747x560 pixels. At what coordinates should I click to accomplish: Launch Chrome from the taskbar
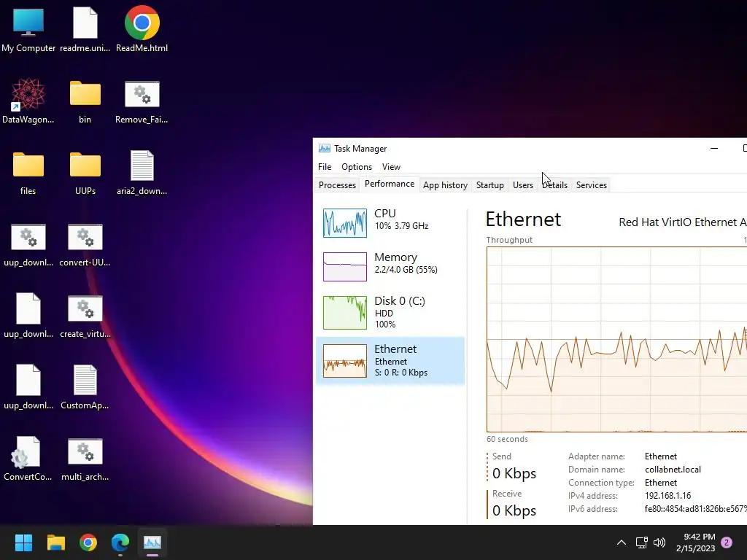coord(88,542)
